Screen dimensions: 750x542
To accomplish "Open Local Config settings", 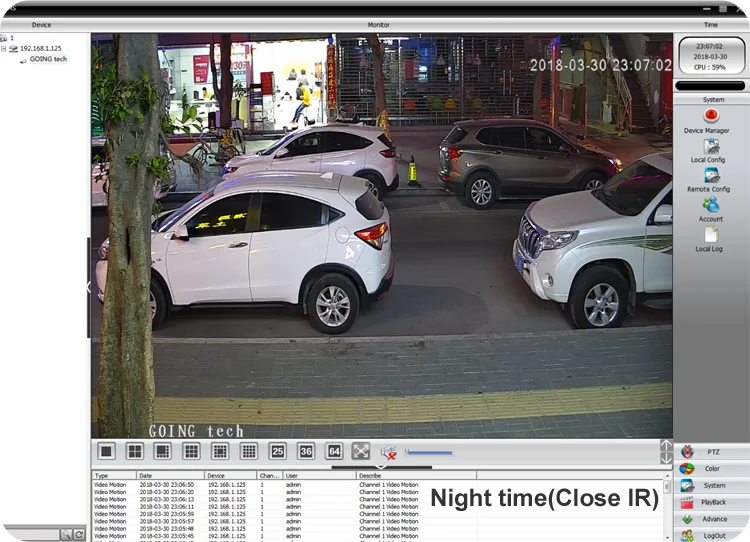I will 710,146.
